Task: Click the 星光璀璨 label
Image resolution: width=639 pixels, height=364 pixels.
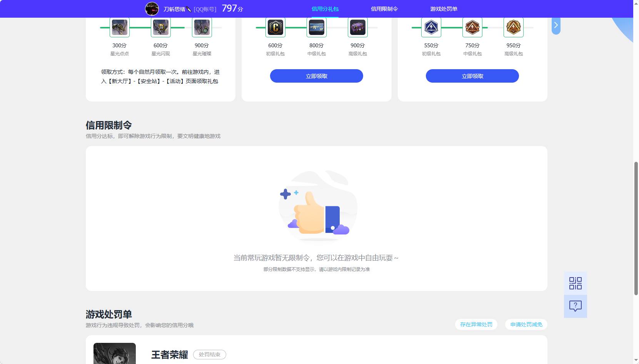Action: pyautogui.click(x=202, y=54)
